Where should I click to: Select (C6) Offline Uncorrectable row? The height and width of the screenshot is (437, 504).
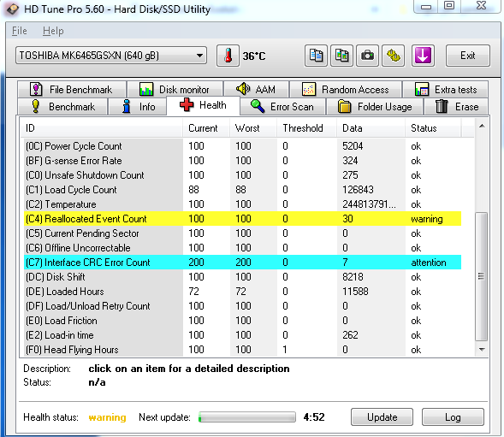(x=243, y=248)
